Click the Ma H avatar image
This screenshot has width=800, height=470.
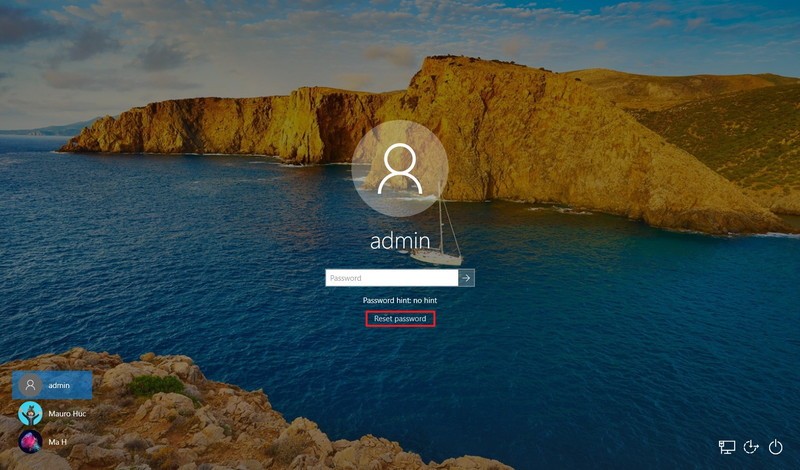tap(30, 442)
